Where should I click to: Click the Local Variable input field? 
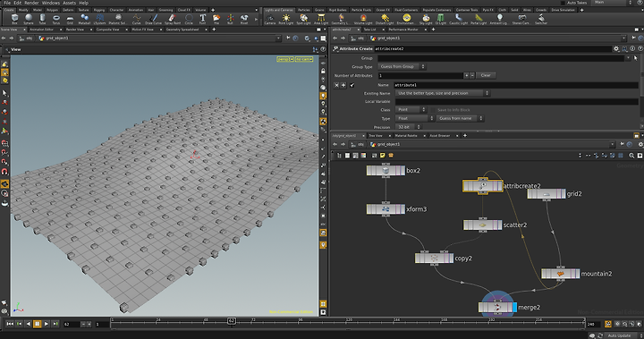[x=517, y=101]
